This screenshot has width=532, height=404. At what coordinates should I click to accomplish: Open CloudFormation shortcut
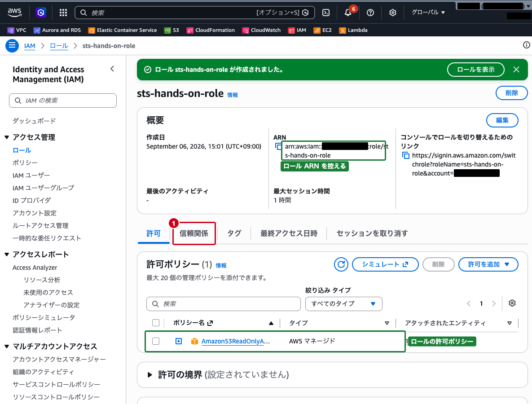tap(211, 30)
